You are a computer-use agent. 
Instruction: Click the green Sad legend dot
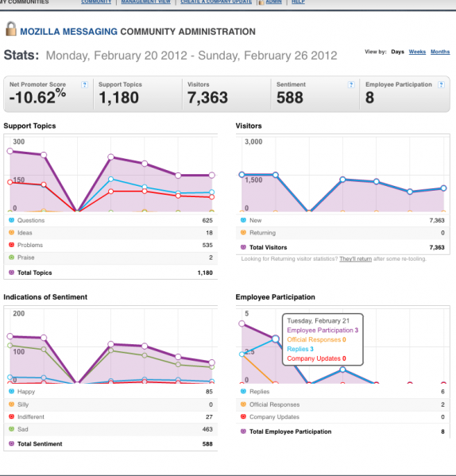pos(12,429)
